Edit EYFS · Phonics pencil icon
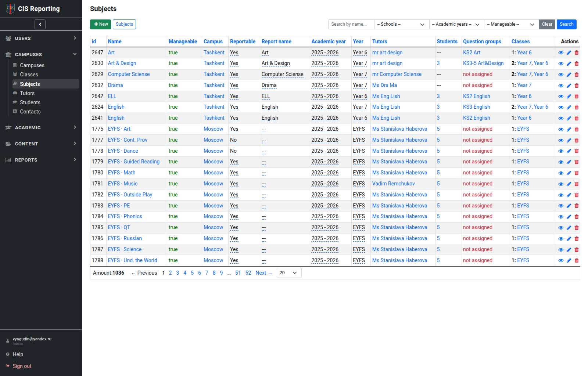 (569, 217)
